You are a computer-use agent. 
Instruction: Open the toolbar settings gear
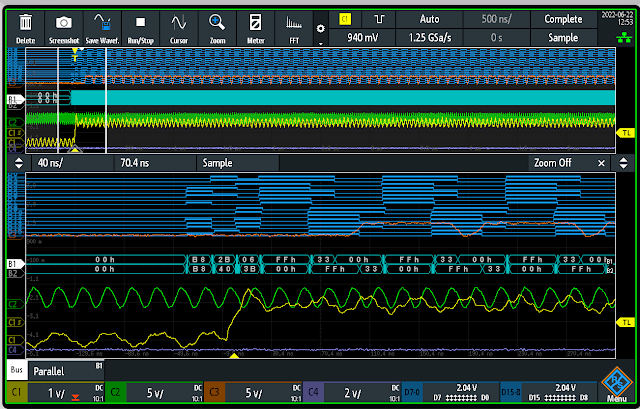point(321,29)
